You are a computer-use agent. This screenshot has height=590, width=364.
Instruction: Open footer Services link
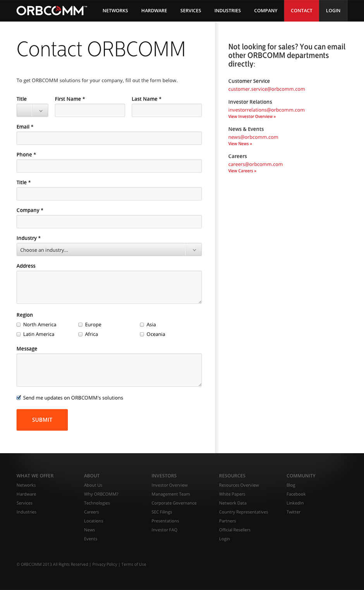pyautogui.click(x=24, y=503)
